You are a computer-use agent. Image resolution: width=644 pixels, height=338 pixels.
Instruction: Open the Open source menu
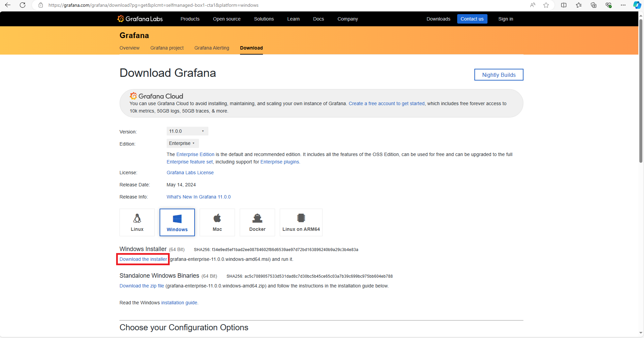[x=227, y=19]
